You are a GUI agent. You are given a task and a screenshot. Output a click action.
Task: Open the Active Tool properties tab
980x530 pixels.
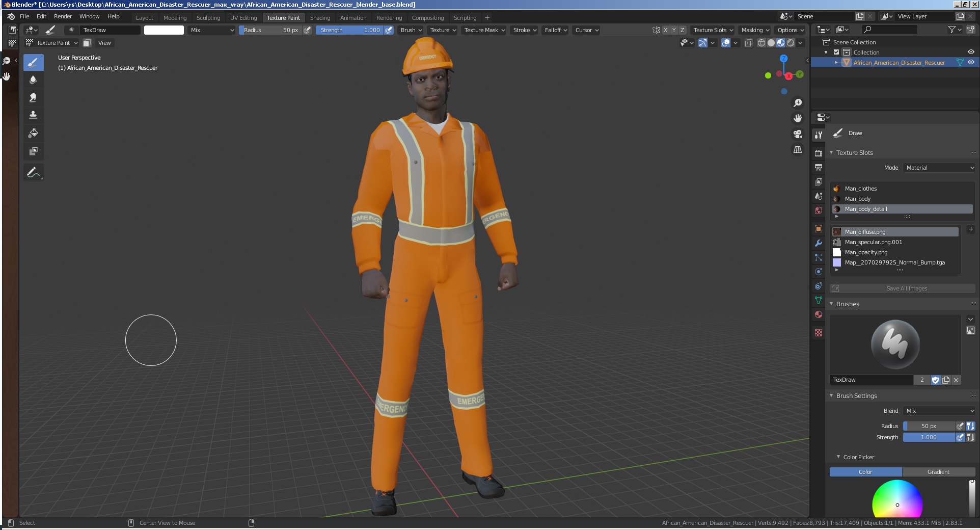point(819,135)
